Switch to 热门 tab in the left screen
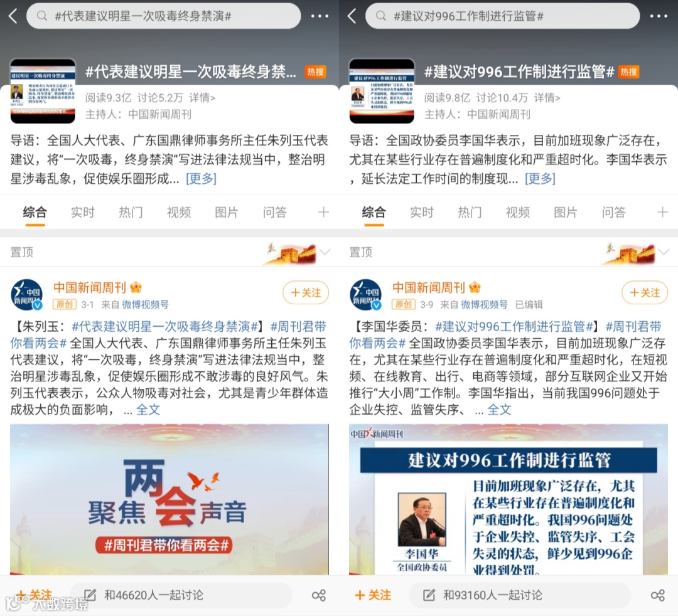This screenshot has height=616, width=678. pos(131,212)
